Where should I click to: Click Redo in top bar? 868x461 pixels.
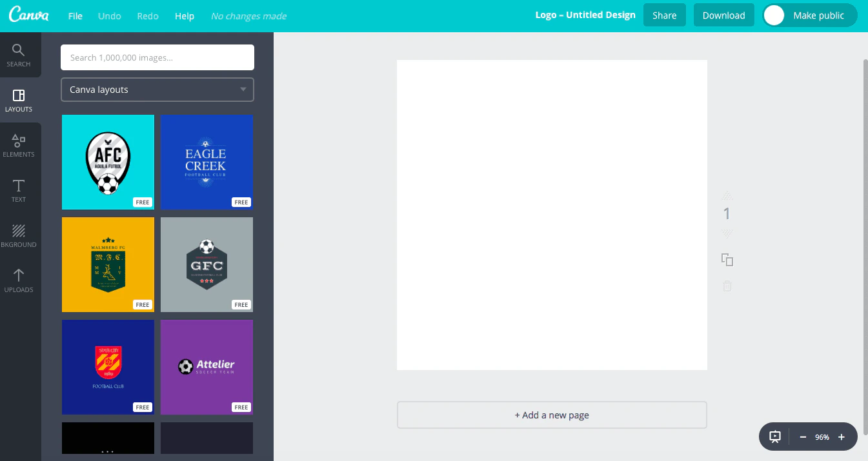point(148,16)
